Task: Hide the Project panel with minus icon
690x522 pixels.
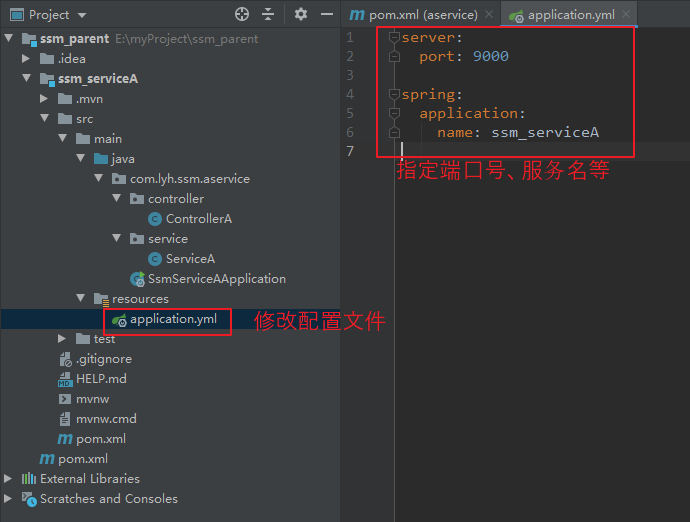Action: (x=327, y=15)
